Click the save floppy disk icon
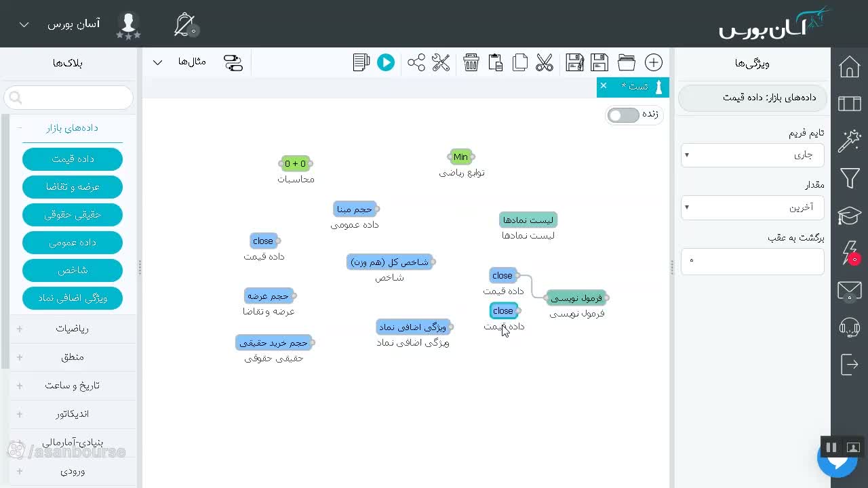This screenshot has height=488, width=868. [599, 62]
